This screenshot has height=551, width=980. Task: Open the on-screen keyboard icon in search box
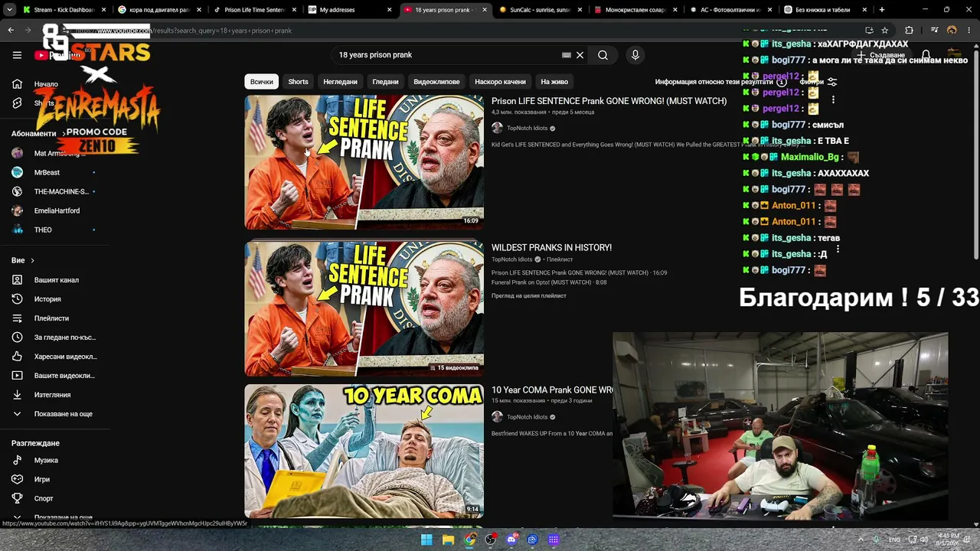coord(567,55)
